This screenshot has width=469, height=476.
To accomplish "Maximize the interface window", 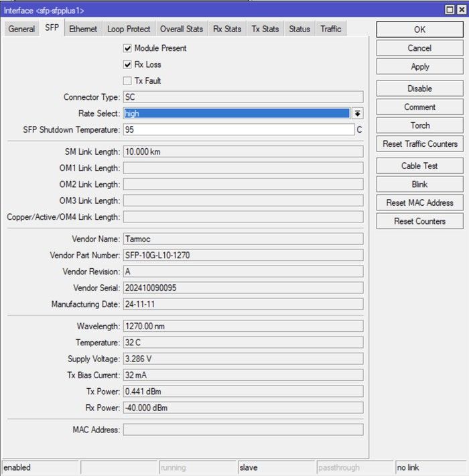I will coord(450,9).
